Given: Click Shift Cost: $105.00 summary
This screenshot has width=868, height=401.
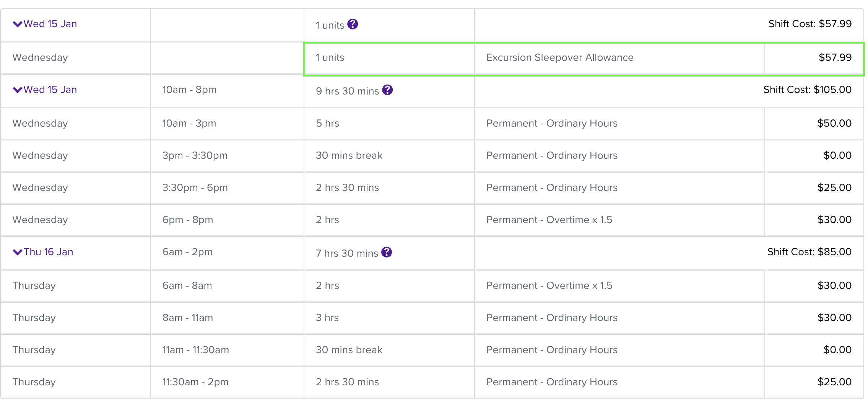Looking at the screenshot, I should point(807,90).
